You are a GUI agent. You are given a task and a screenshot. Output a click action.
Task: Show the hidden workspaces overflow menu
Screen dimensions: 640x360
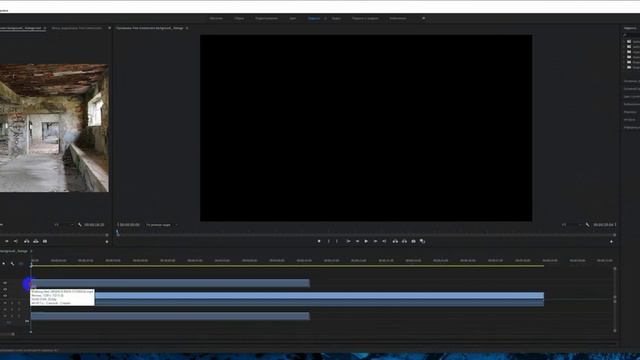[x=423, y=18]
